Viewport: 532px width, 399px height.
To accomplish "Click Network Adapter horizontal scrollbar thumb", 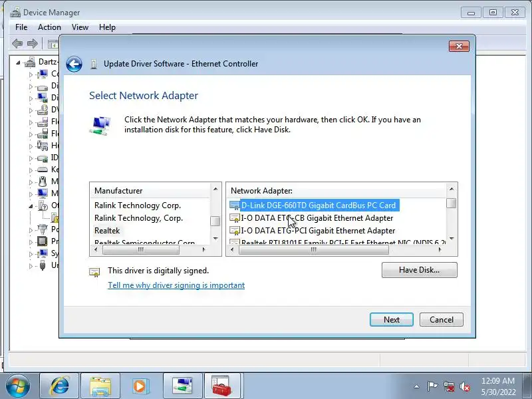I will point(314,250).
